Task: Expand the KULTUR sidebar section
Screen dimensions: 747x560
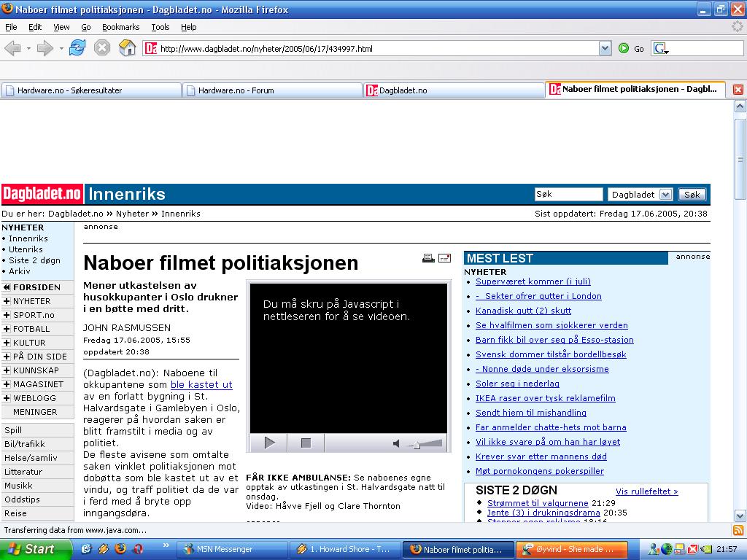Action: tap(7, 343)
